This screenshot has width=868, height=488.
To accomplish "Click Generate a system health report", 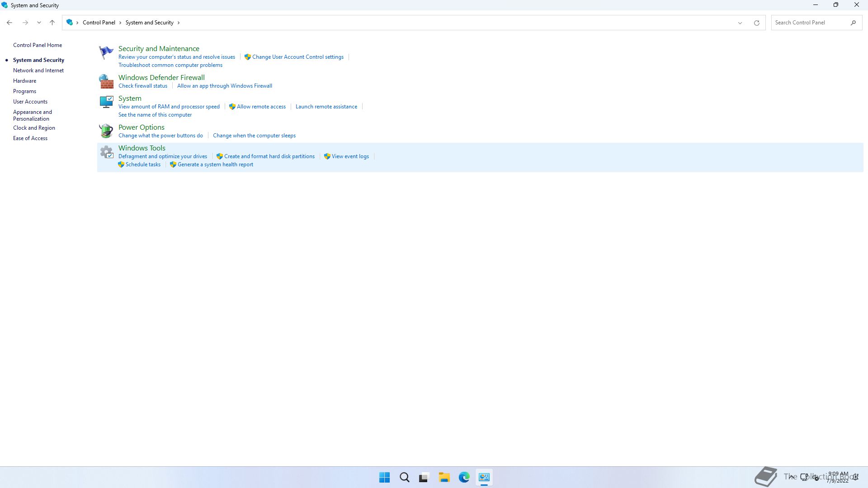I will pos(215,164).
